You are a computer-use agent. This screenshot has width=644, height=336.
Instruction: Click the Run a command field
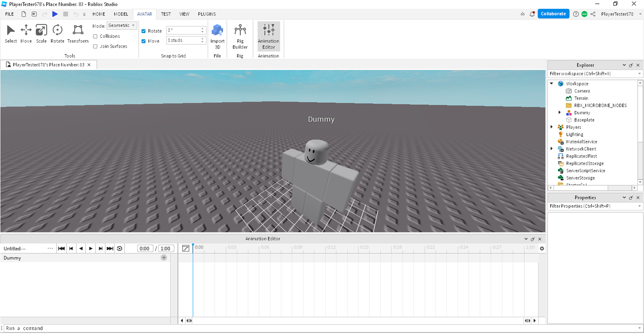[x=47, y=328]
